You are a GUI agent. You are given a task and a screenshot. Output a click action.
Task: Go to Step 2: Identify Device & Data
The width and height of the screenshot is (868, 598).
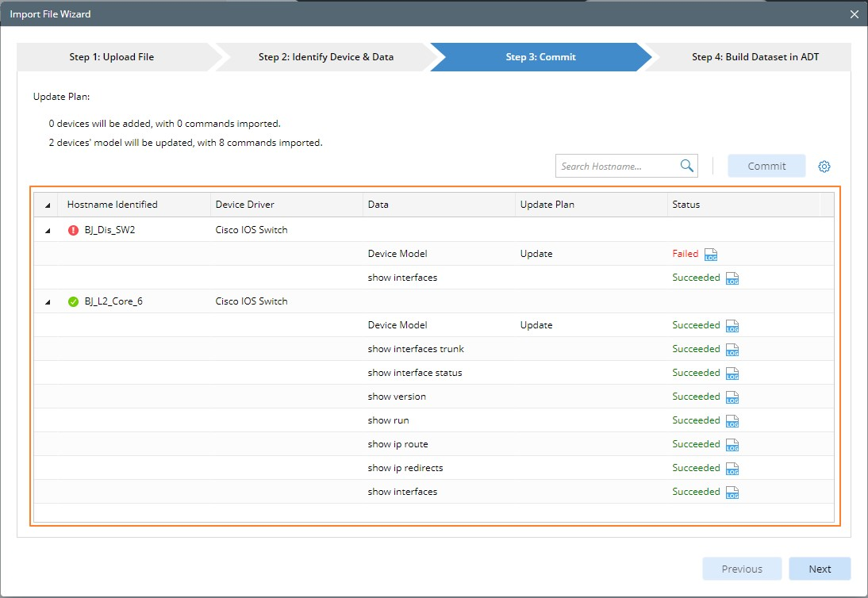tap(325, 57)
